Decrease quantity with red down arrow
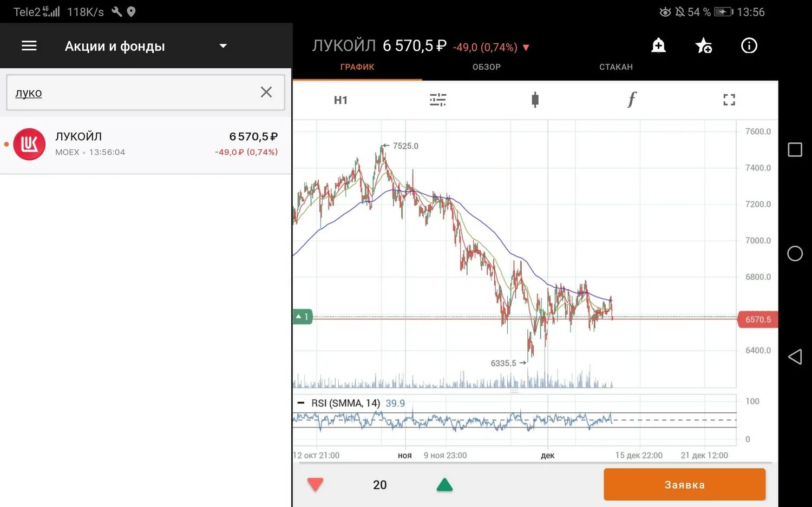This screenshot has width=812, height=507. tap(315, 484)
